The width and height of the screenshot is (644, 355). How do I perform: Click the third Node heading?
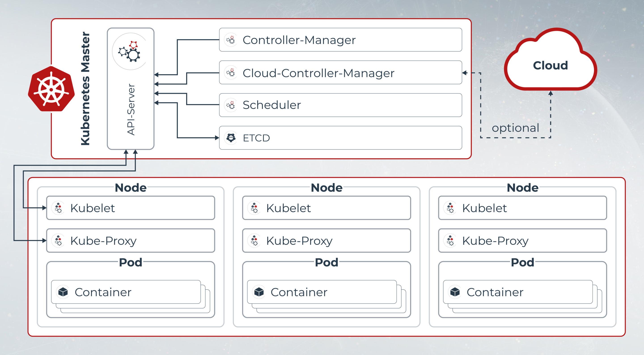pos(523,188)
